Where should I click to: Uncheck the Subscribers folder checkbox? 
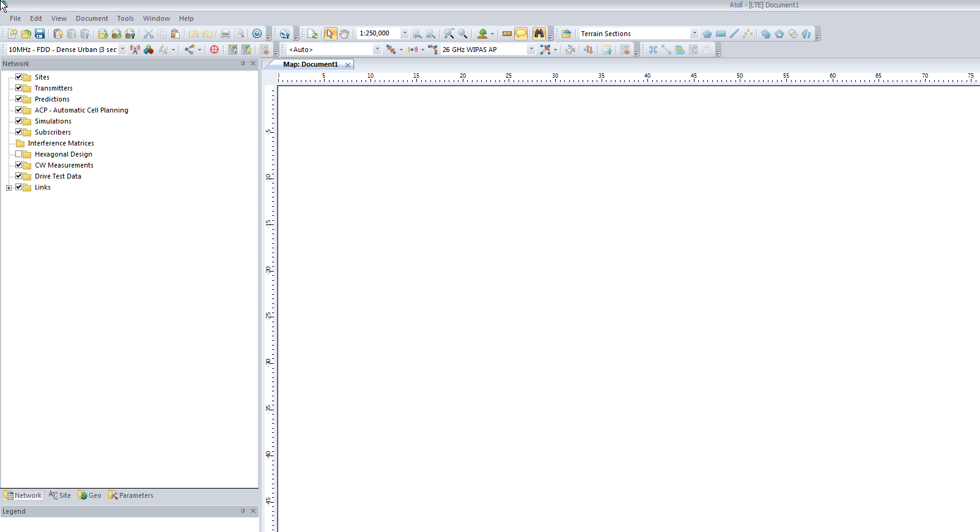19,132
